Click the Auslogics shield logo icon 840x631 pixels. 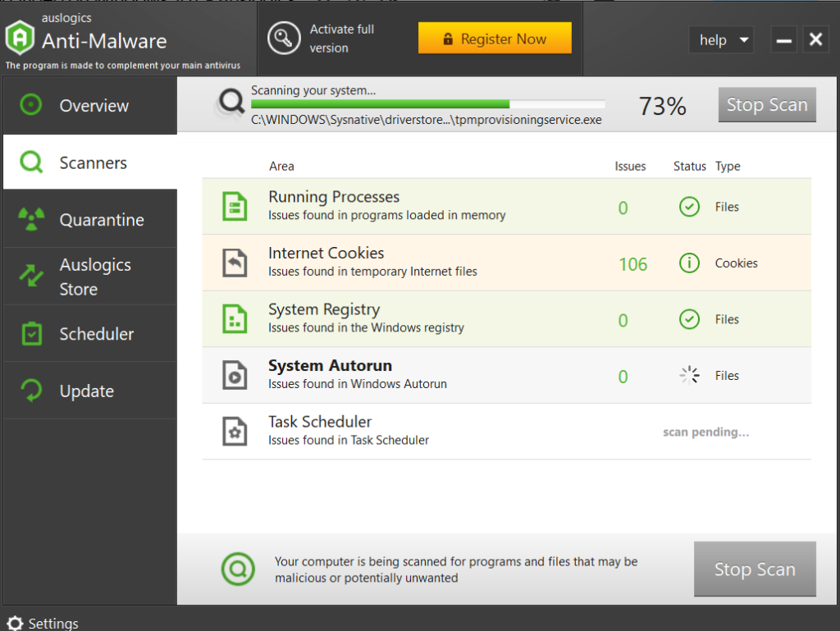(20, 39)
